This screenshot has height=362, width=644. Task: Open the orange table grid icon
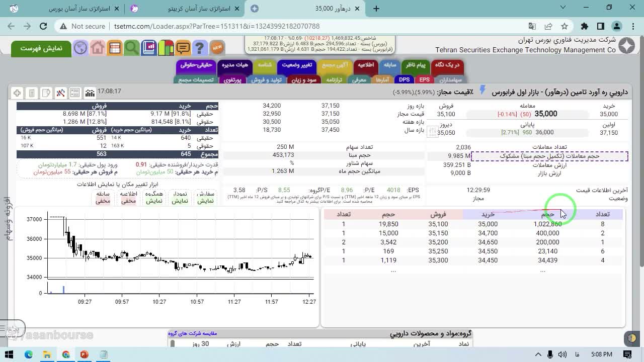click(x=115, y=48)
